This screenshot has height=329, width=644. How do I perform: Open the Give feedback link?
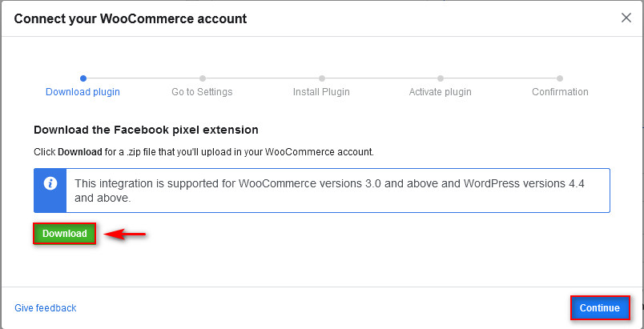(45, 307)
